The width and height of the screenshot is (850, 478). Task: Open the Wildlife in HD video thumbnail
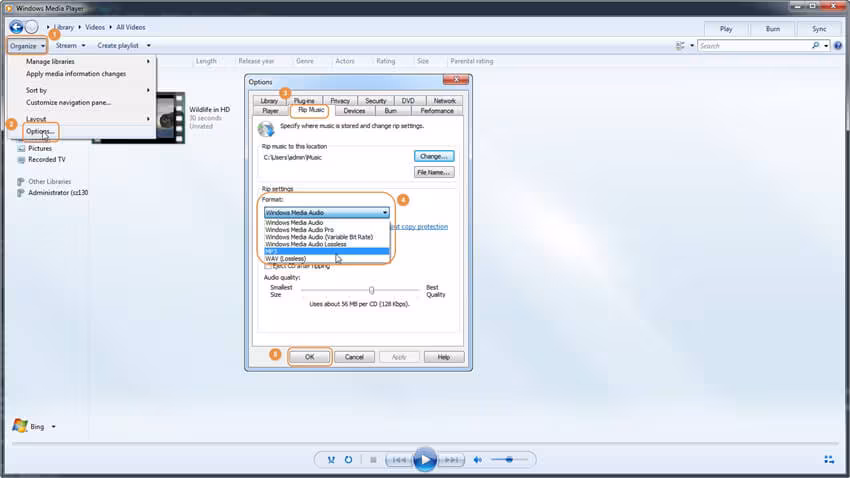(170, 118)
